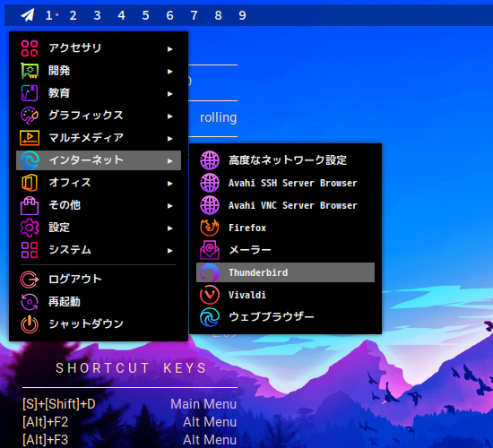
Task: Switch to workspace 9
Action: (242, 15)
